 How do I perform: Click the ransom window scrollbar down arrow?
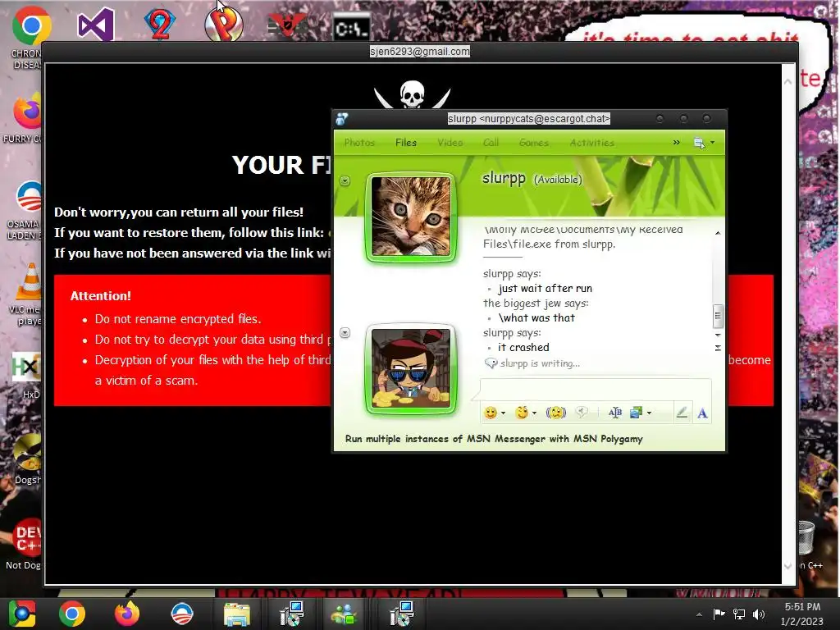788,566
